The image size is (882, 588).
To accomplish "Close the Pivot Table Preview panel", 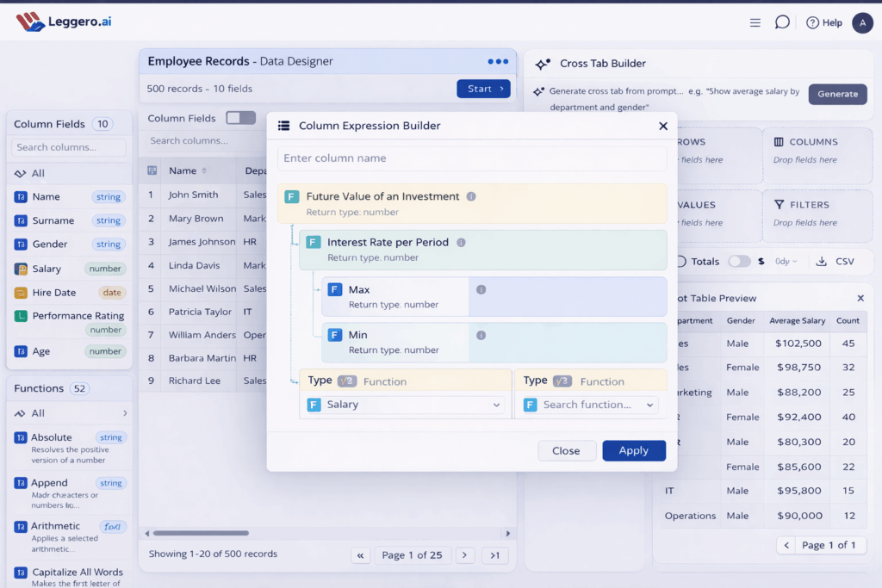I will coord(860,298).
